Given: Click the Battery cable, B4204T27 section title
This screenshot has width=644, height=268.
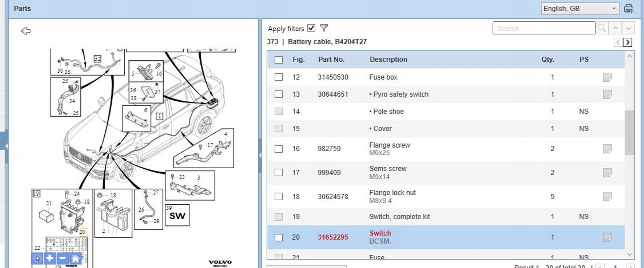Looking at the screenshot, I should click(327, 42).
